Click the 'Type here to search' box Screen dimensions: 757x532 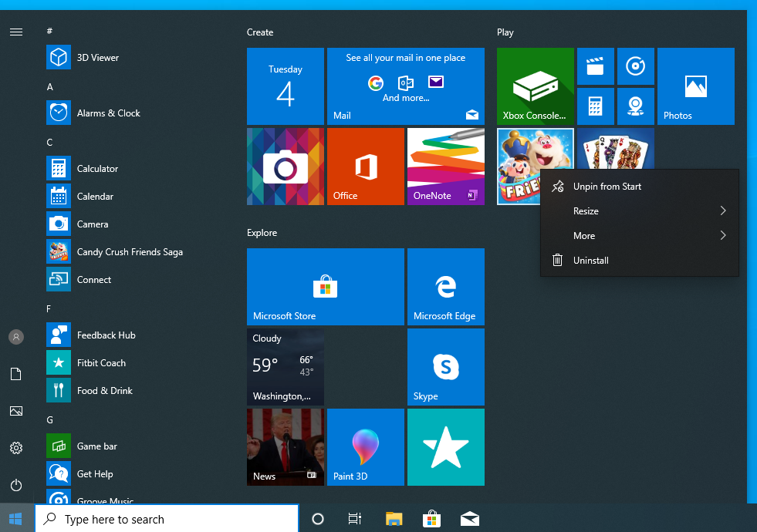click(166, 519)
